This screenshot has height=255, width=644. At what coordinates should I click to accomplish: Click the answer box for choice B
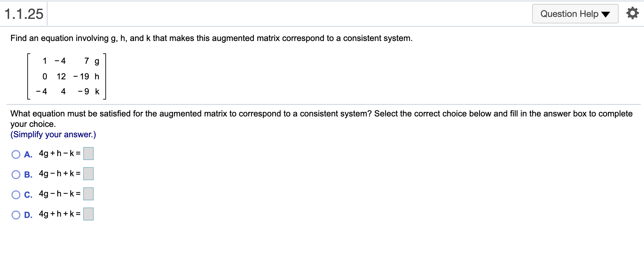coord(88,173)
